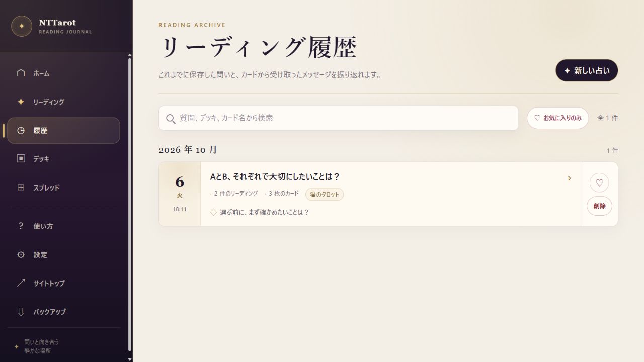
Task: Open the reading titled AとB、それぞれで大切にしたいことは？
Action: point(275,177)
